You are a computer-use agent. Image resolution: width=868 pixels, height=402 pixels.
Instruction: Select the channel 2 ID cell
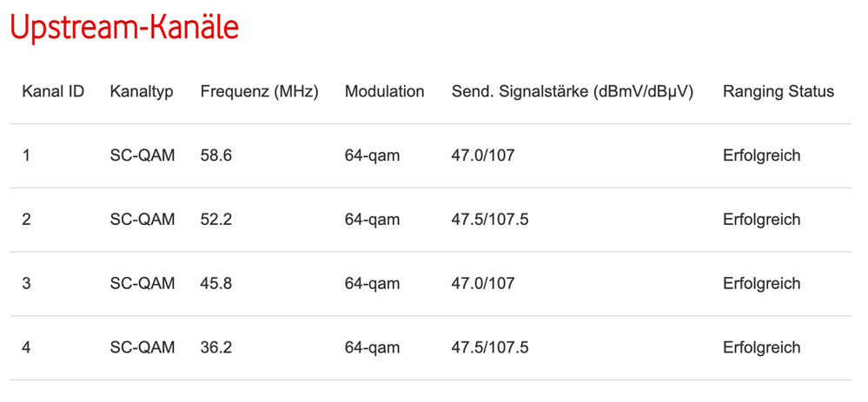tap(27, 220)
